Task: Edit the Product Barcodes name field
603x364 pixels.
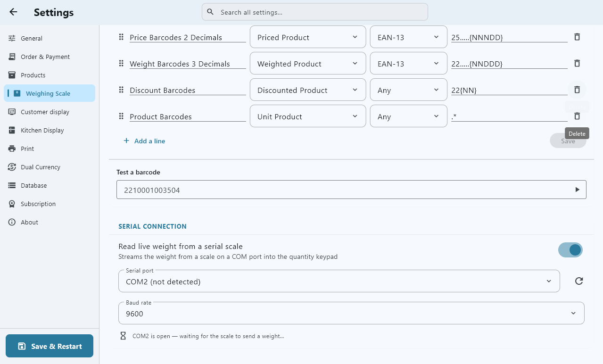Action: click(188, 116)
